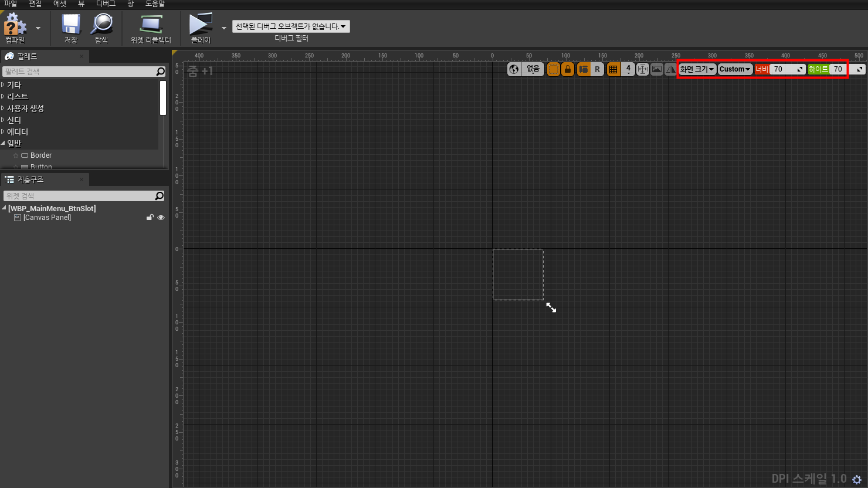Open the 편집 menu
This screenshot has height=488, width=868.
pyautogui.click(x=35, y=4)
